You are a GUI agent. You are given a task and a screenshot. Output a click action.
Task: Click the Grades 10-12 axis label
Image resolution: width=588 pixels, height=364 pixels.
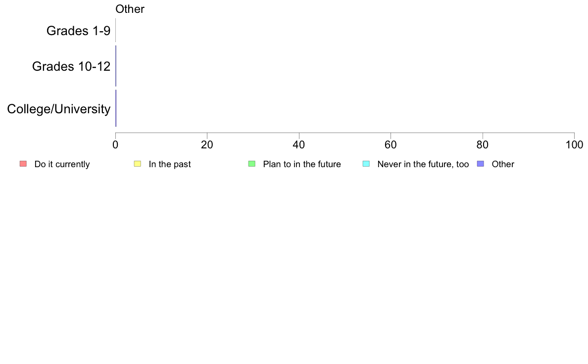point(71,66)
